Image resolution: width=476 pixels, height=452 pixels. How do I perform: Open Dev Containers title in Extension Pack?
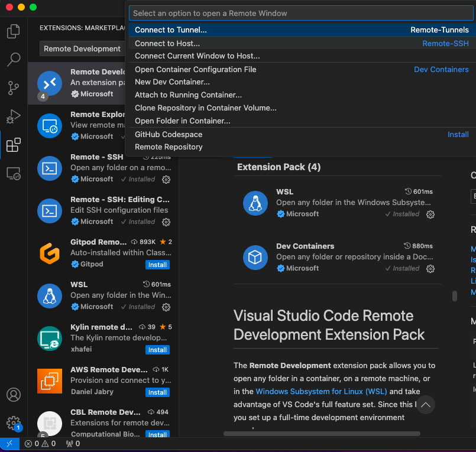point(305,246)
